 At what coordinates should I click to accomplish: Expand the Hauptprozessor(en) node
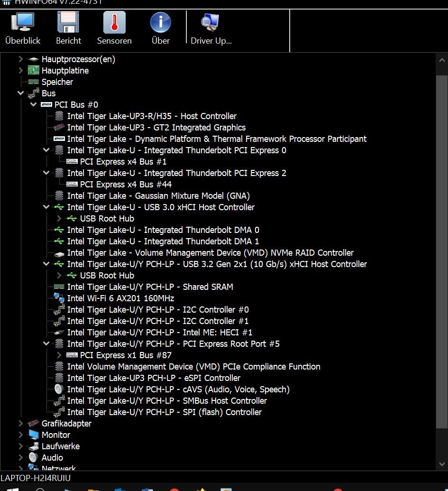point(21,59)
